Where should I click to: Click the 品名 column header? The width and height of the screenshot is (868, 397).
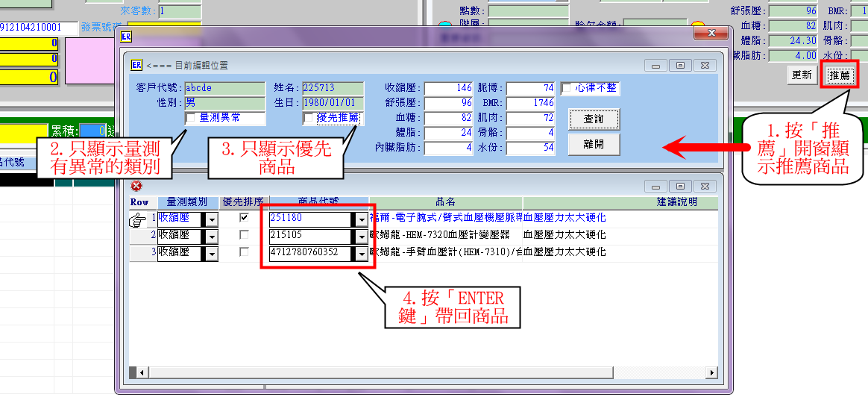pyautogui.click(x=445, y=202)
